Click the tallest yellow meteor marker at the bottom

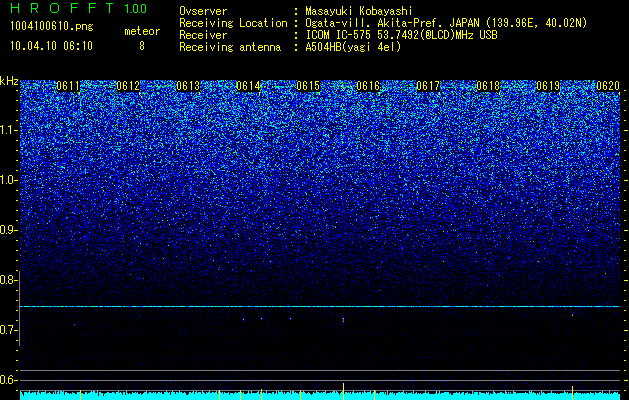point(343,391)
